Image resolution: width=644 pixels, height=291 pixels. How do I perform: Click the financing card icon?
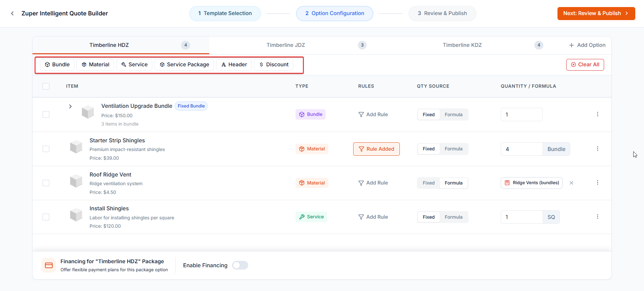click(x=49, y=265)
